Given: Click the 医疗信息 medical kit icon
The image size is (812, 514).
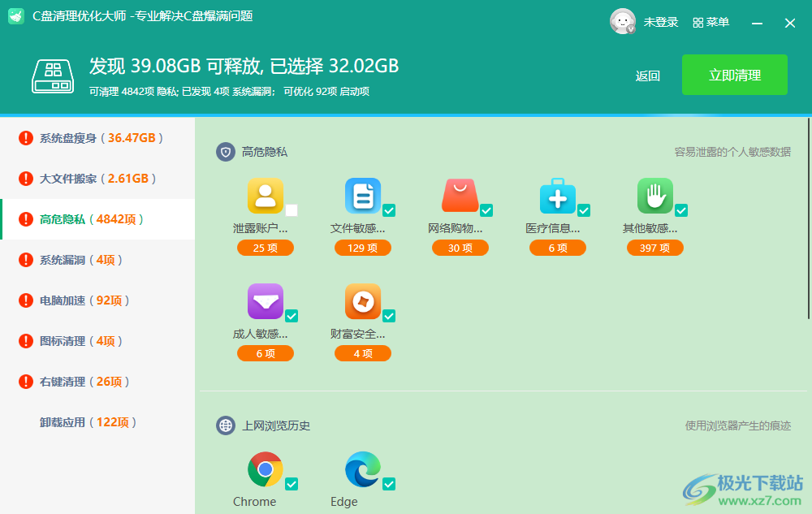Looking at the screenshot, I should [557, 196].
